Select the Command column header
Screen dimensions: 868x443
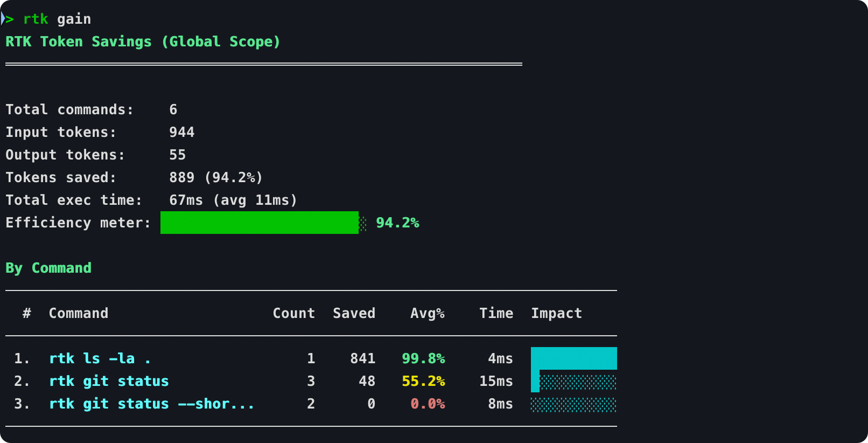[x=79, y=313]
